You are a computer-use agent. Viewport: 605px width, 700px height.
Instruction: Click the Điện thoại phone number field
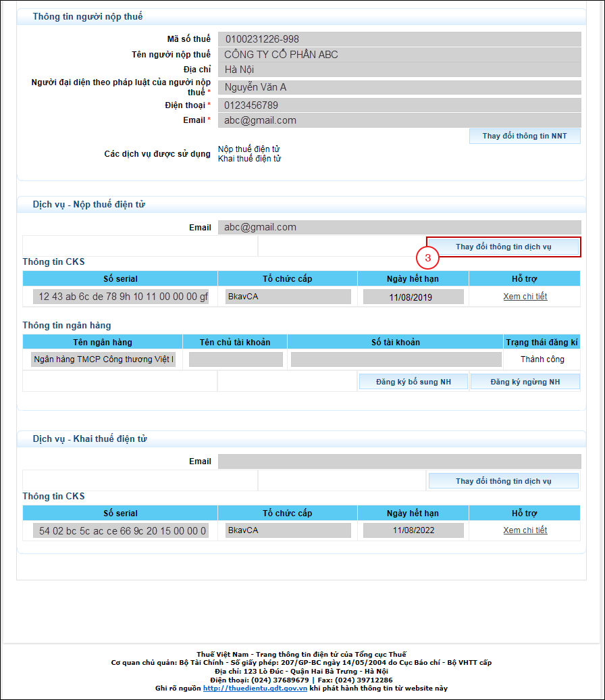[x=399, y=105]
